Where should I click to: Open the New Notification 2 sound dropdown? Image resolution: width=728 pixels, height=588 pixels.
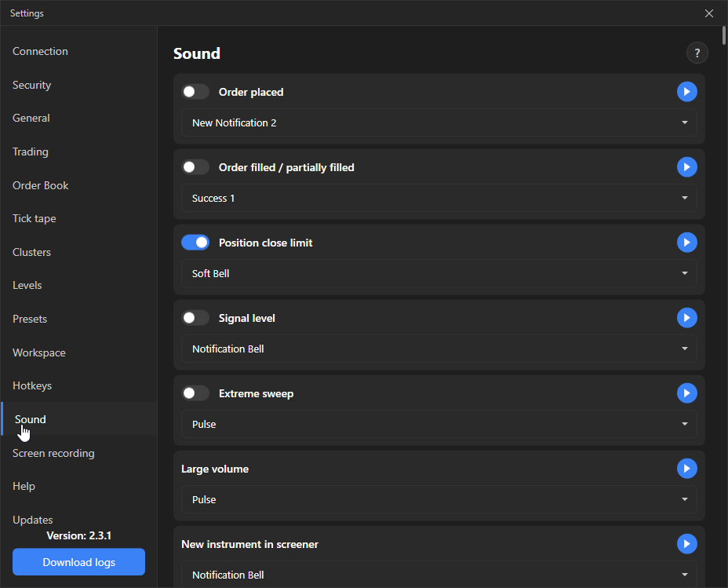(x=439, y=122)
